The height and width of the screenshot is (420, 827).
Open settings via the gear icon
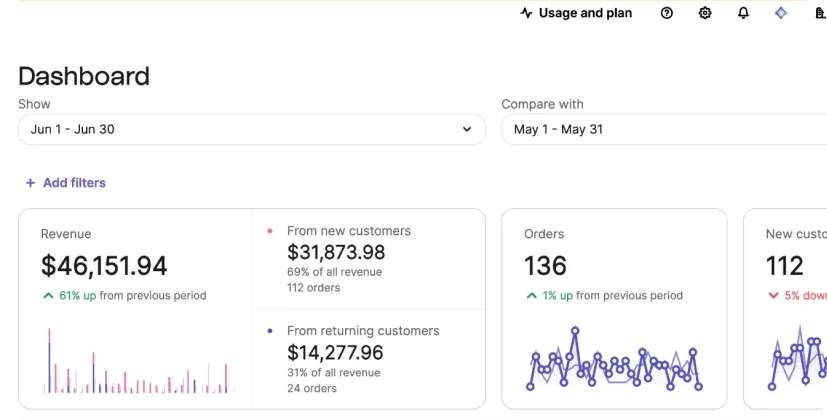click(x=705, y=13)
